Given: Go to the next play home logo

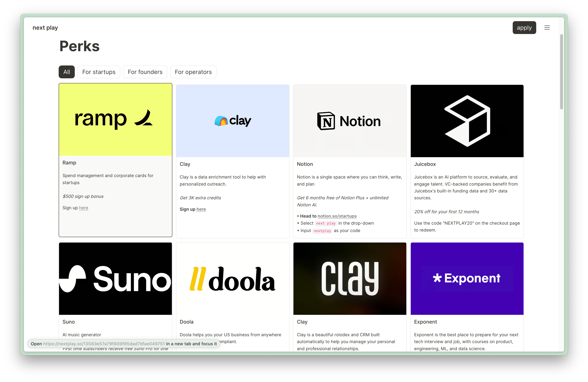Looking at the screenshot, I should pos(45,28).
